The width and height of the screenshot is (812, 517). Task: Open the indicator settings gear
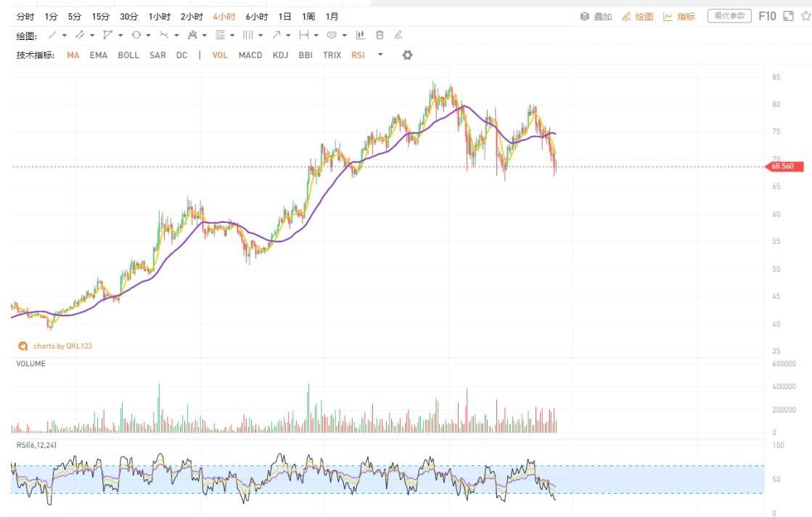tap(407, 55)
